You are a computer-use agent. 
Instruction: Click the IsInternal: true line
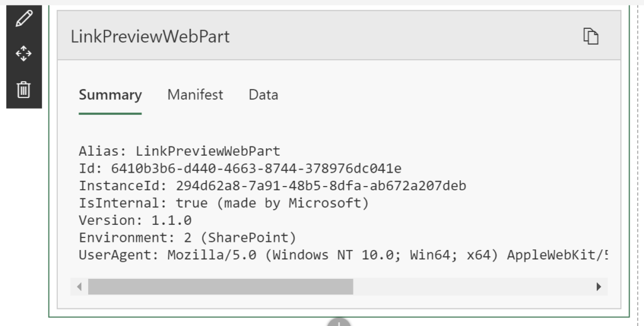[225, 203]
